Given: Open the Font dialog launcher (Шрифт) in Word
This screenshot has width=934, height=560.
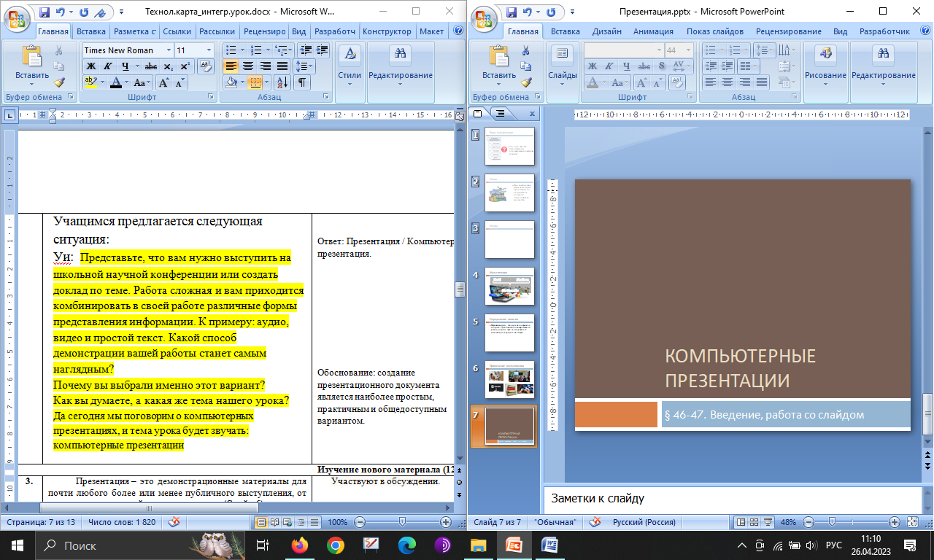Looking at the screenshot, I should (x=211, y=97).
